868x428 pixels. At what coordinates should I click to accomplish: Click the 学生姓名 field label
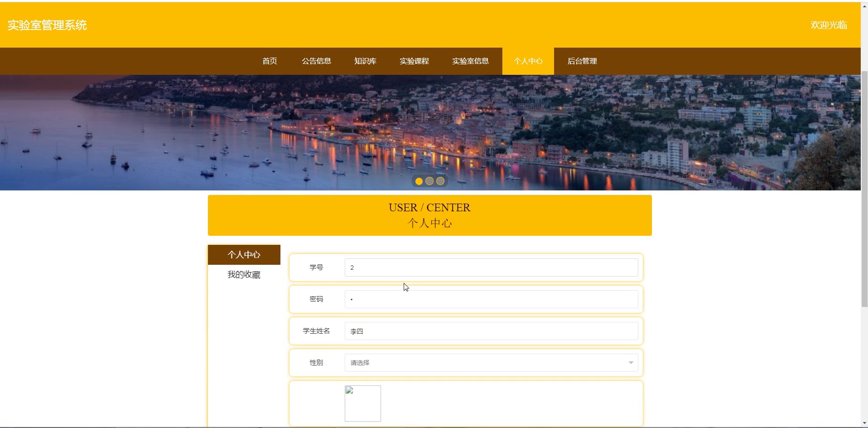pyautogui.click(x=316, y=331)
